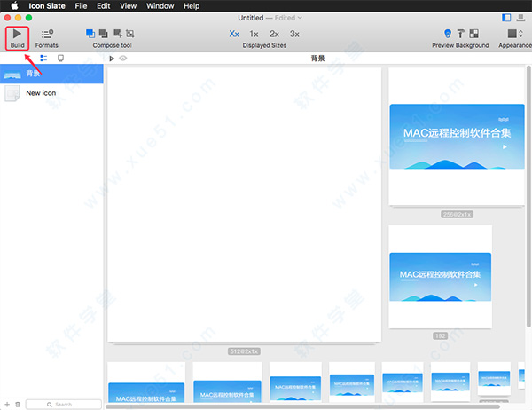Viewport: 532px width, 410px height.
Task: Open the Formats list
Action: point(47,34)
